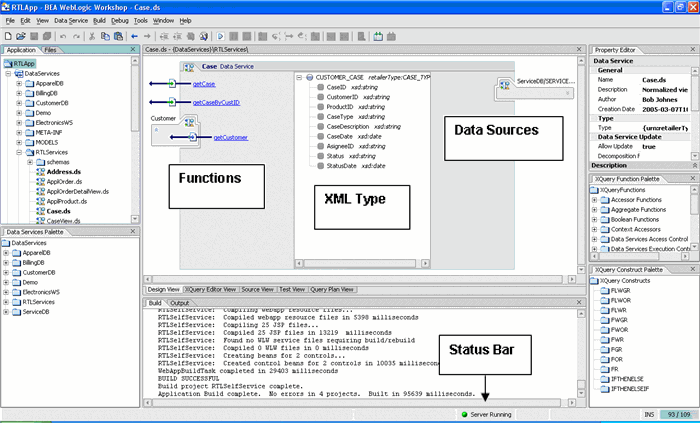
Task: Click the Find binoculars toolbar icon
Action: pyautogui.click(x=204, y=37)
